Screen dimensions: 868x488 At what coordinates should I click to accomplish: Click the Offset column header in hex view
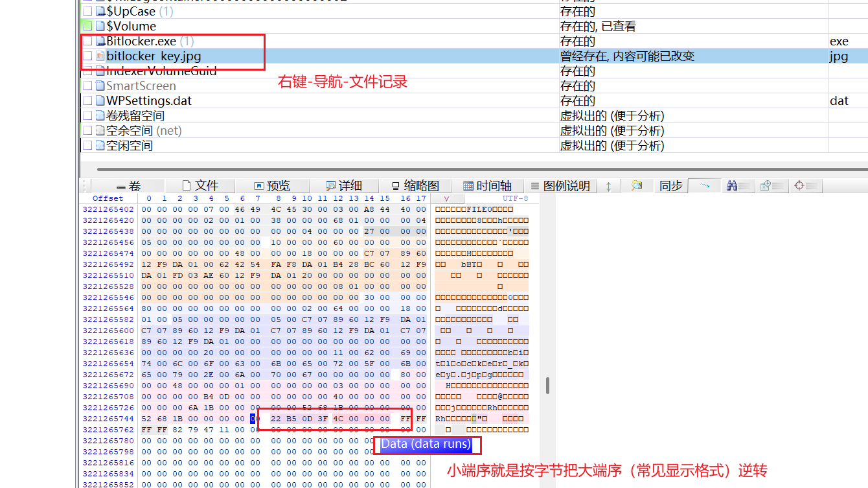coord(108,198)
